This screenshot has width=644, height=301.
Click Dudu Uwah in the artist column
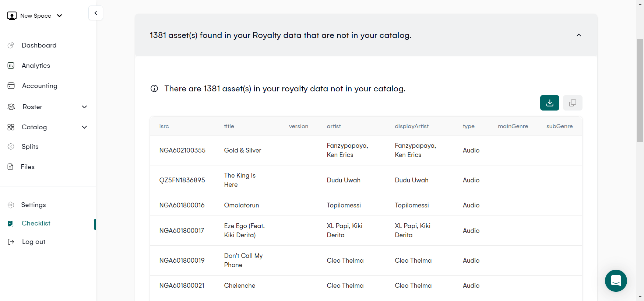pos(344,180)
